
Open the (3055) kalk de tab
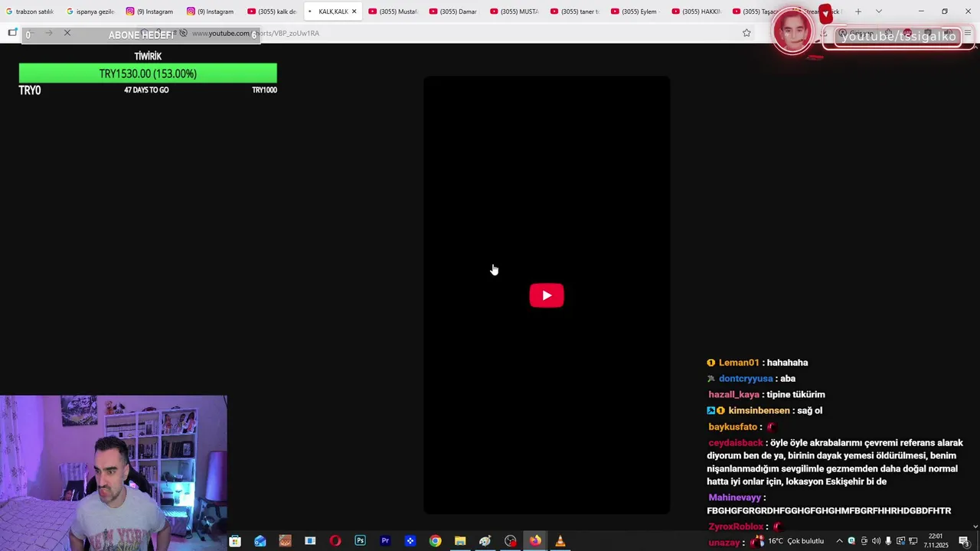click(272, 11)
